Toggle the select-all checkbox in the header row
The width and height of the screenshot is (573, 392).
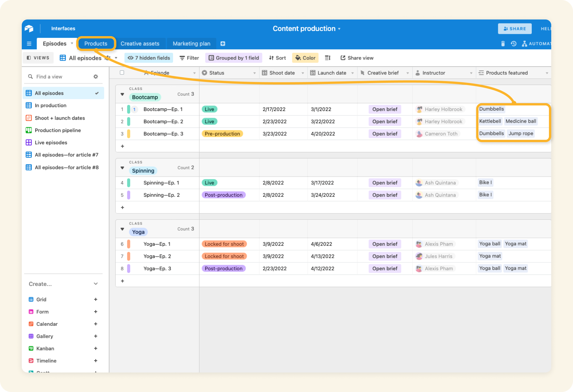(122, 72)
